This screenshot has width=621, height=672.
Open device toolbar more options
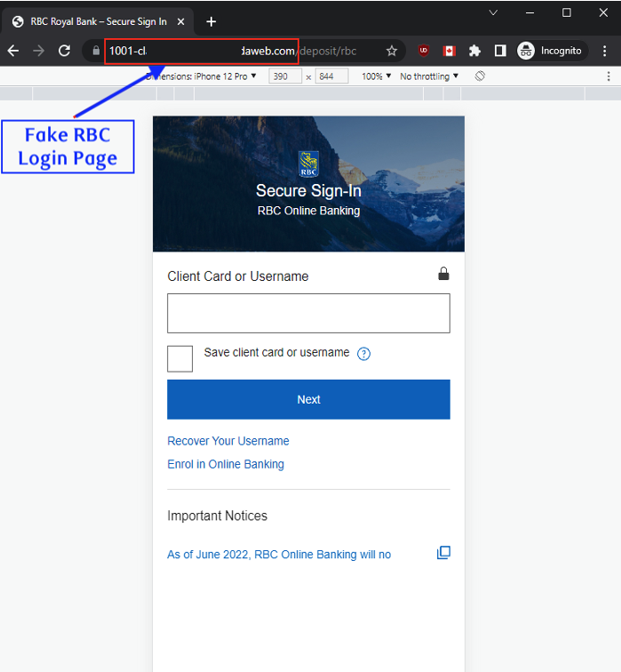pos(609,76)
